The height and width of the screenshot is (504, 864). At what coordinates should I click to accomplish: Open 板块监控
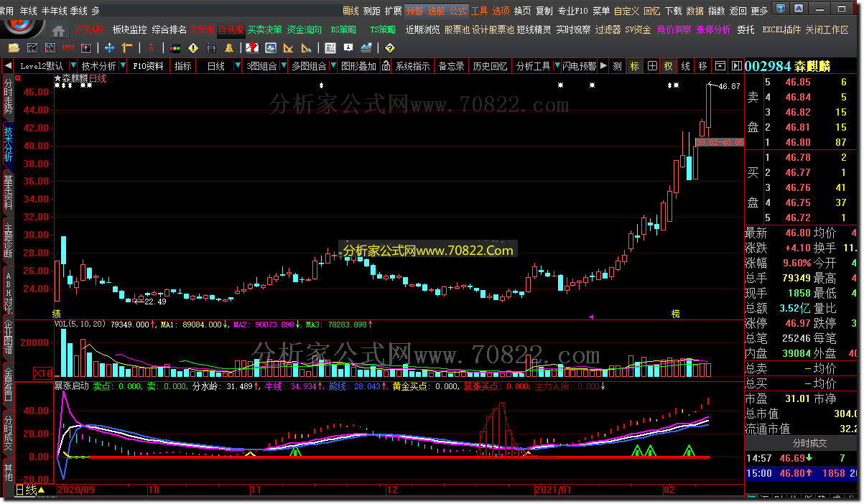pyautogui.click(x=130, y=29)
